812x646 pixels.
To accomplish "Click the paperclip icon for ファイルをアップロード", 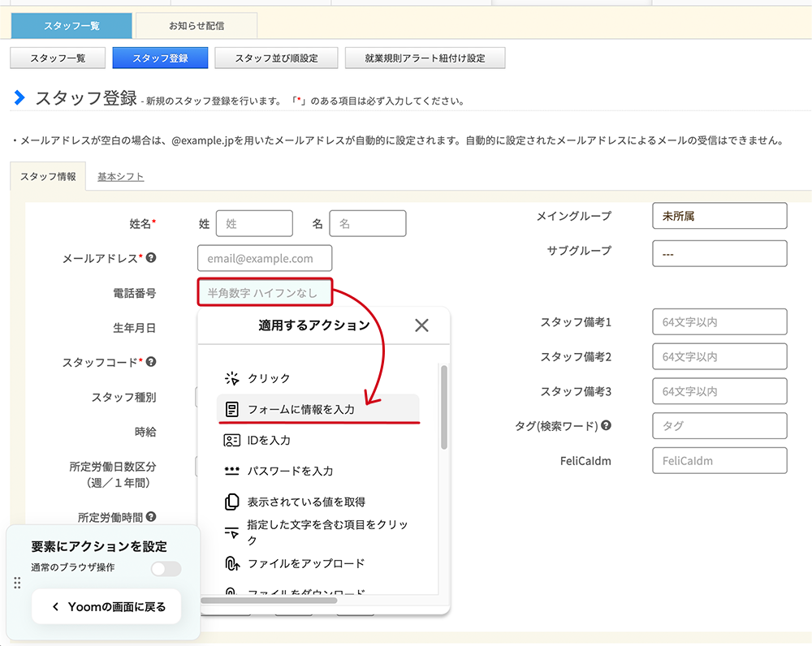I will [232, 563].
